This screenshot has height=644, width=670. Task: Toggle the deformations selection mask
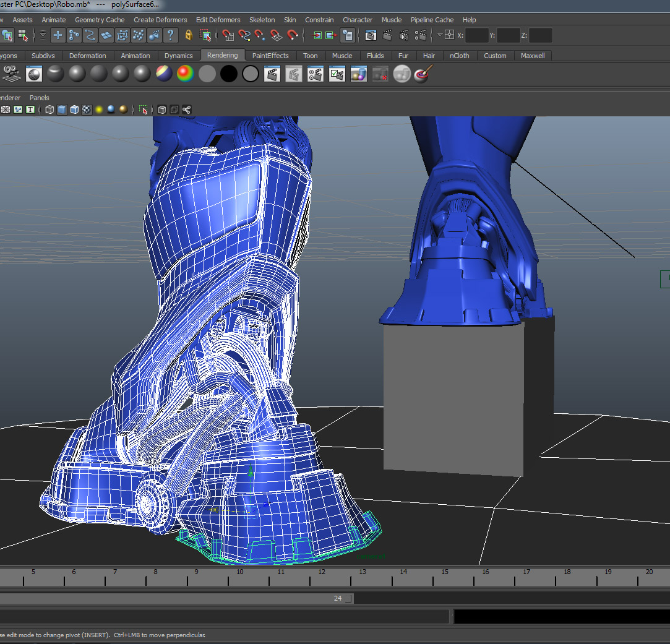pos(122,35)
